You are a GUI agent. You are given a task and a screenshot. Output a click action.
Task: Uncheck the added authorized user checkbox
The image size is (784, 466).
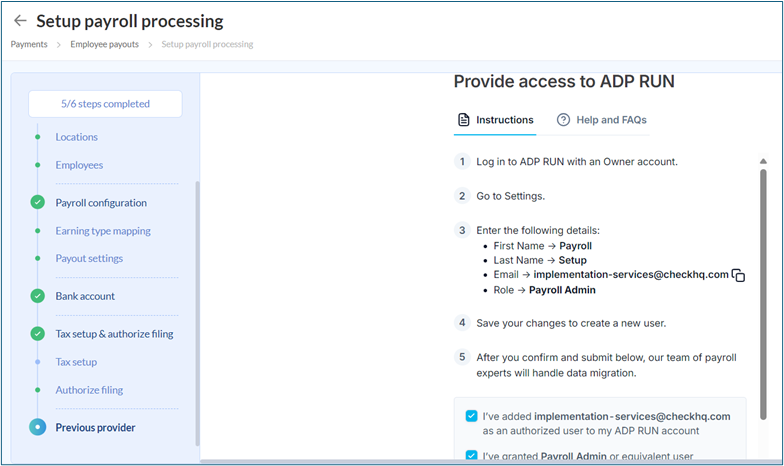471,416
